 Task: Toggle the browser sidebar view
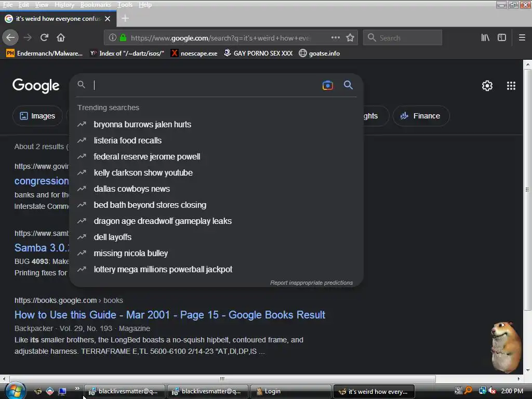(x=502, y=37)
